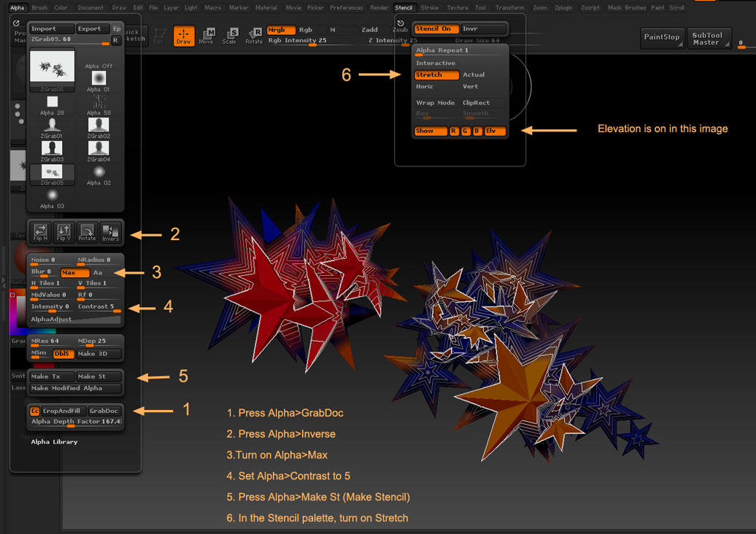
Task: Toggle Stretch in the Stencil palette
Action: pos(436,75)
